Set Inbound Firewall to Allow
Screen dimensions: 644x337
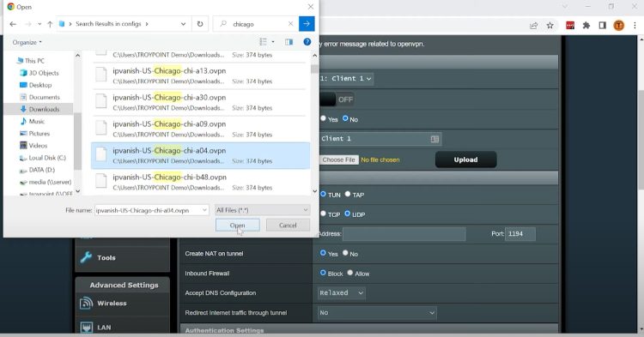tap(350, 273)
